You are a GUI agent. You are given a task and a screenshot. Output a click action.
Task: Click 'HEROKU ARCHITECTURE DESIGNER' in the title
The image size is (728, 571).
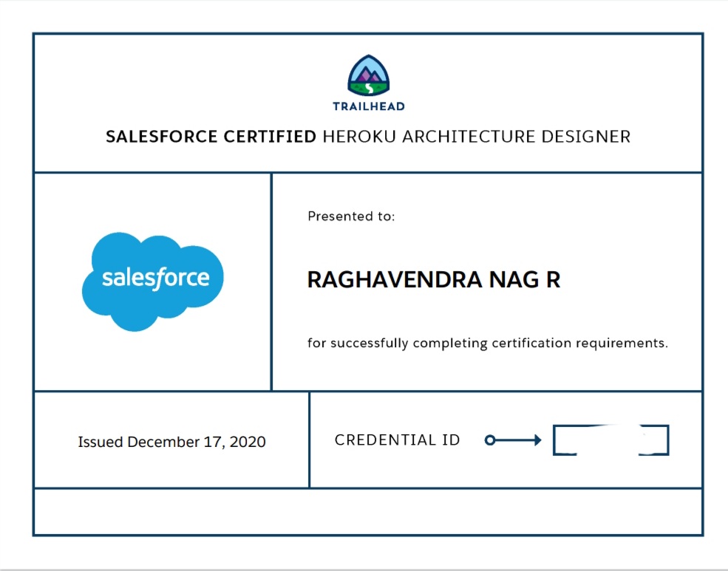click(x=477, y=137)
